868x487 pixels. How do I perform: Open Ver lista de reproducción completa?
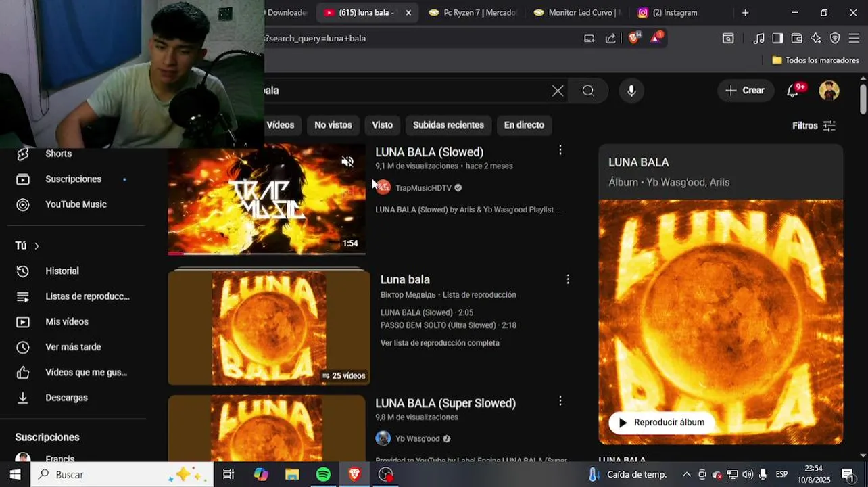click(x=439, y=343)
